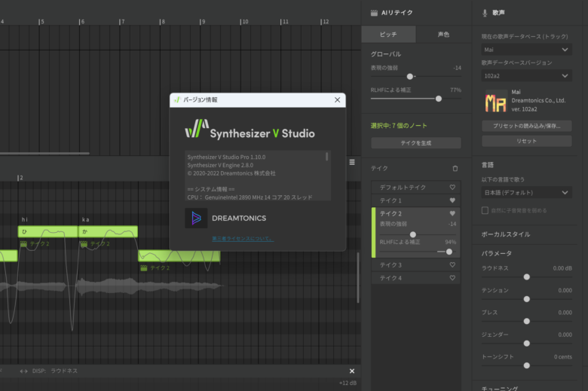Toggle the favorite heart on テイク 2
Screen dimensions: 588x391
pos(452,213)
